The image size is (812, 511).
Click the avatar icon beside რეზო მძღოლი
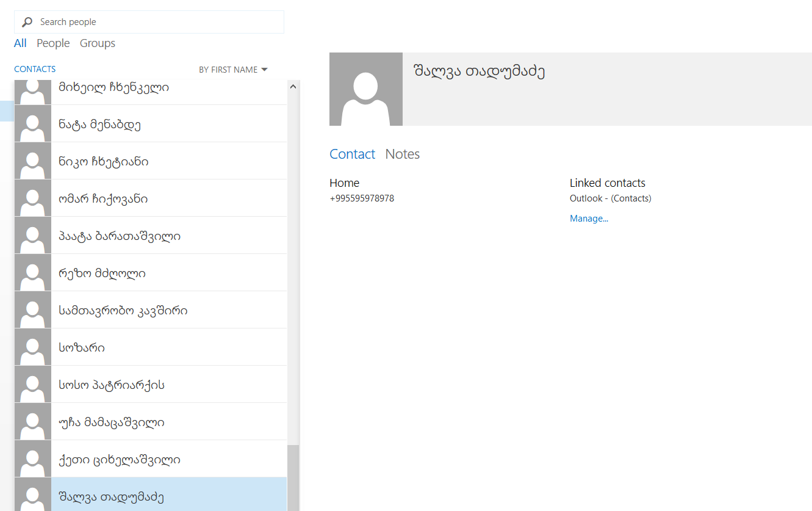[x=32, y=273]
